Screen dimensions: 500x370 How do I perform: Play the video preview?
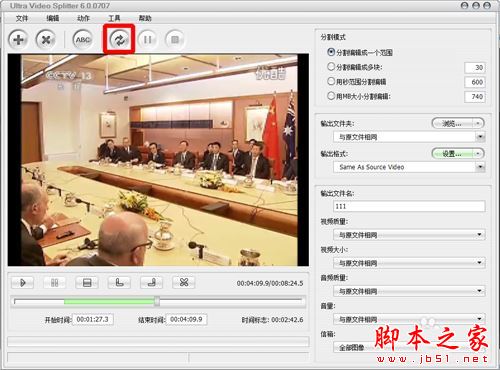click(22, 283)
